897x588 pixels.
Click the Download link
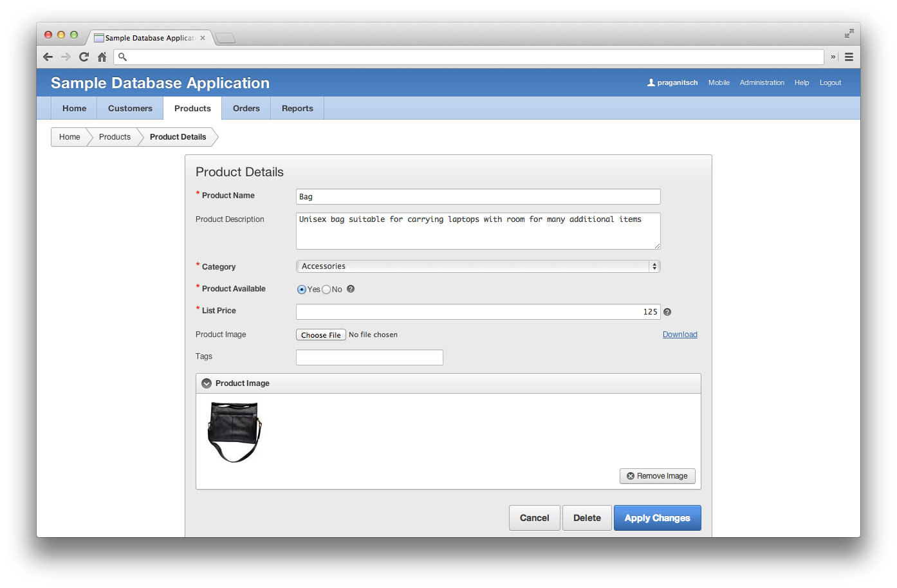tap(680, 335)
